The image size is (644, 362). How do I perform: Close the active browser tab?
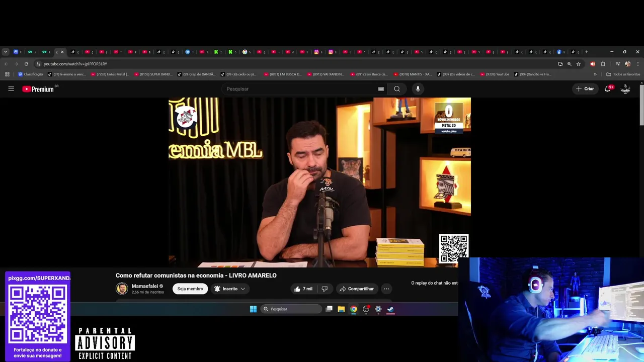[62, 52]
